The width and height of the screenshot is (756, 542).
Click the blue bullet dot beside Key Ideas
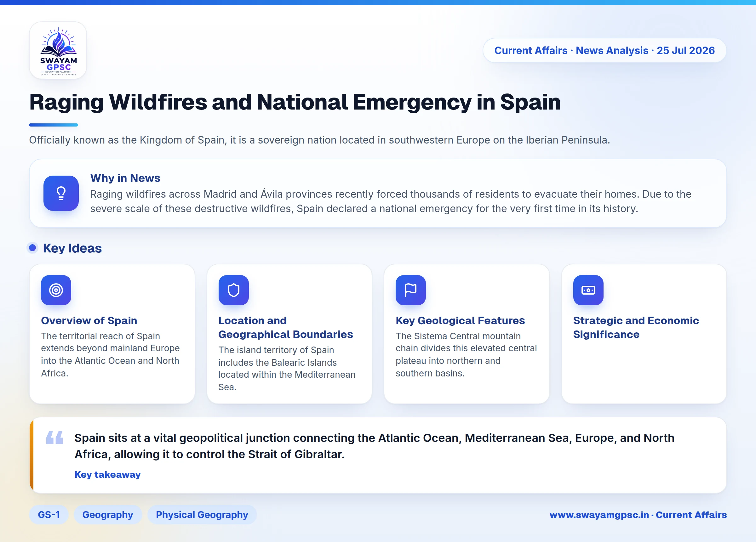[32, 248]
